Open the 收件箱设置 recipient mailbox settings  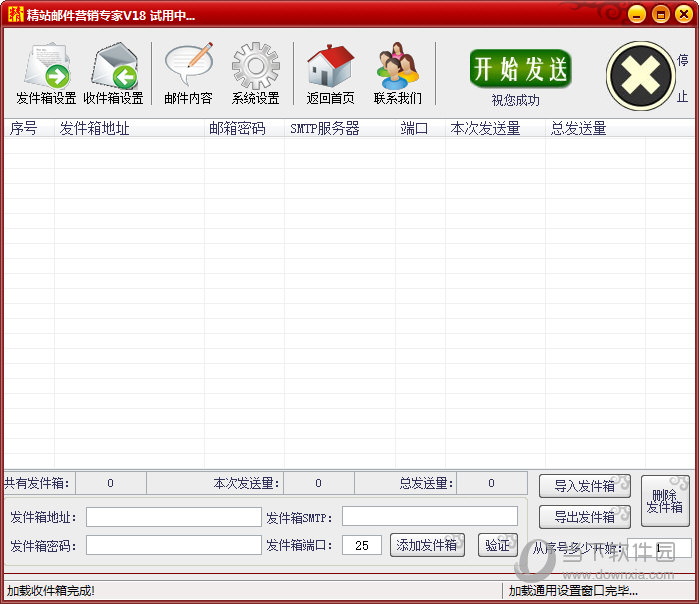(113, 74)
